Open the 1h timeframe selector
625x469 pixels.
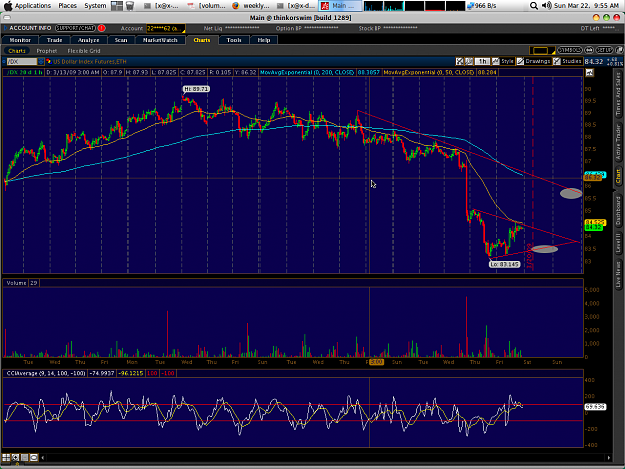482,61
